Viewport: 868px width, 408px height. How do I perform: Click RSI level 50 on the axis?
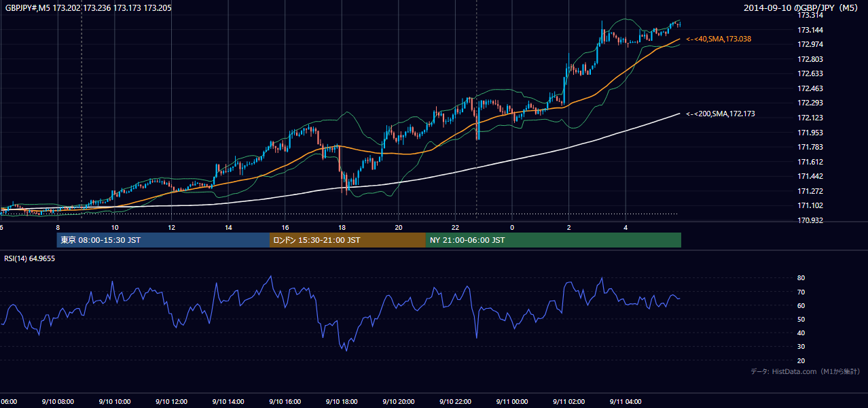coord(801,319)
